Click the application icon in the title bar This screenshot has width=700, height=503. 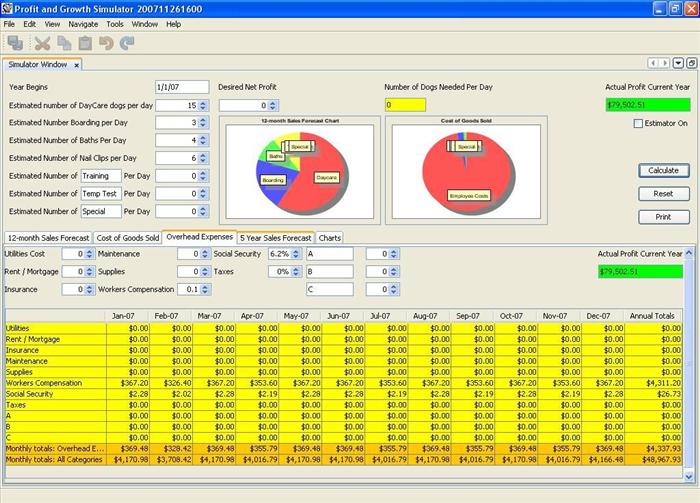(x=7, y=8)
